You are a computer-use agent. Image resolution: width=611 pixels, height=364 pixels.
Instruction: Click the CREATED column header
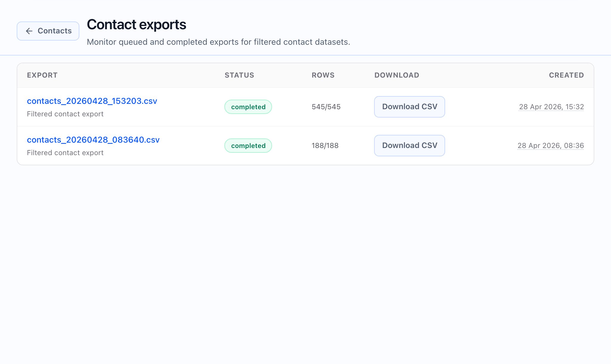point(567,75)
